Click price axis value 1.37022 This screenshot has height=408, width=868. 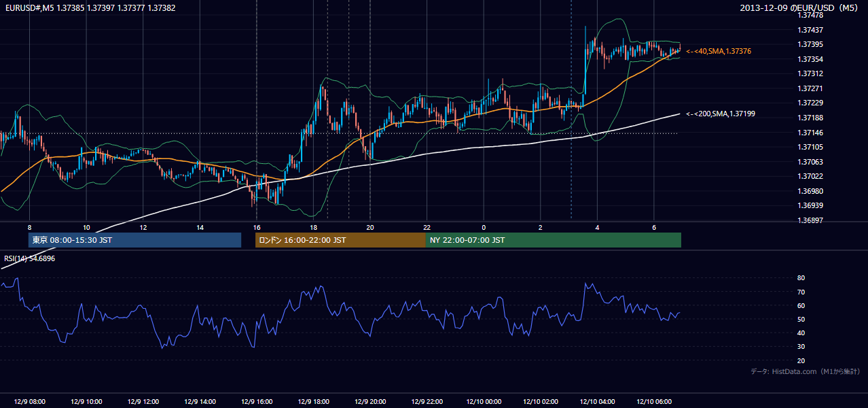(810, 176)
